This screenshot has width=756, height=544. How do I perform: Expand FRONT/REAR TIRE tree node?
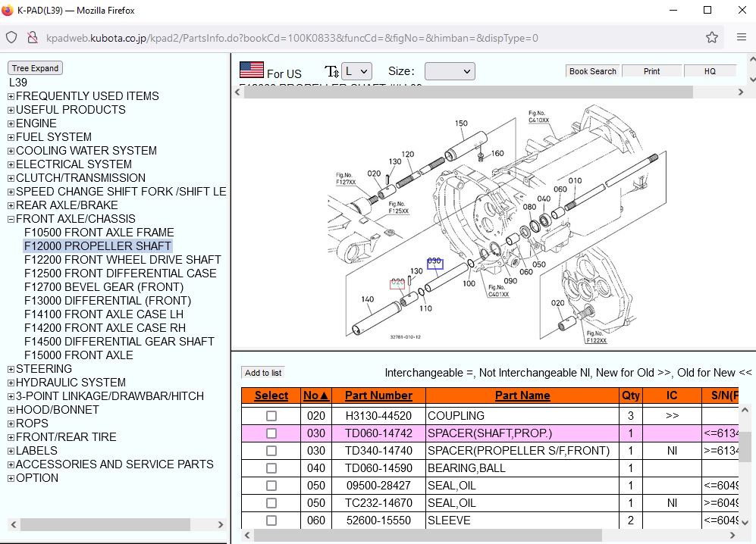click(x=11, y=437)
